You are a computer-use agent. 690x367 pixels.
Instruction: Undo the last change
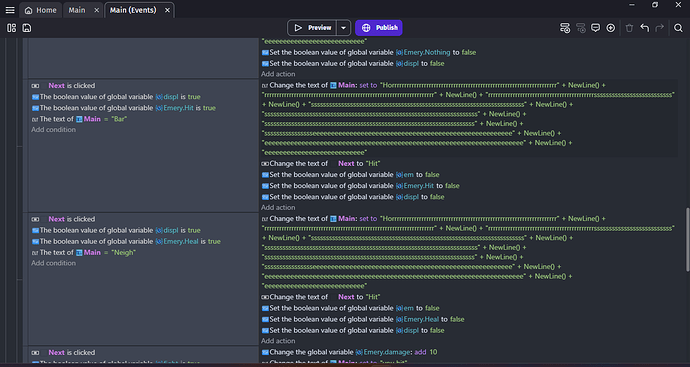(645, 28)
